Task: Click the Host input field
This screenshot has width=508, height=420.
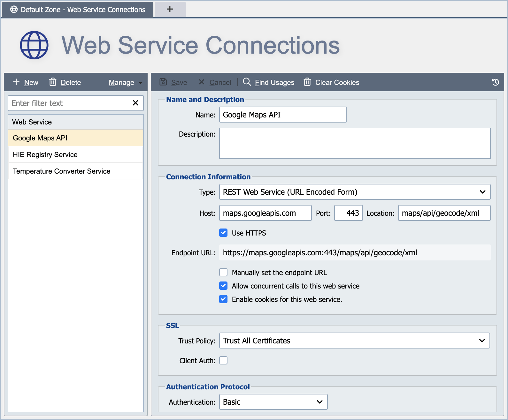Action: (265, 213)
